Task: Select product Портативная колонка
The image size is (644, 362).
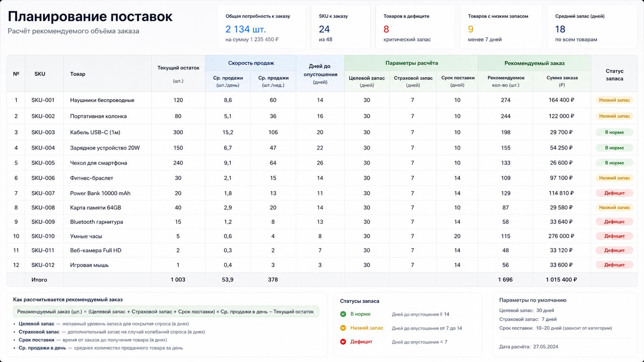Action: 98,116
